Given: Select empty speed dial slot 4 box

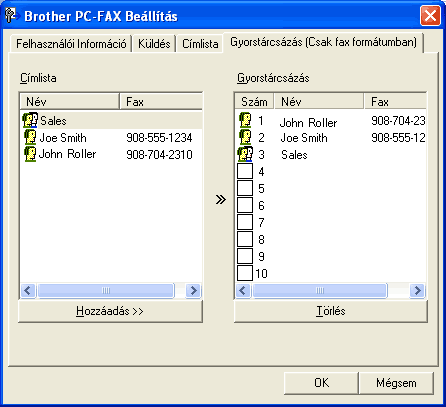Looking at the screenshot, I should click(x=245, y=171).
